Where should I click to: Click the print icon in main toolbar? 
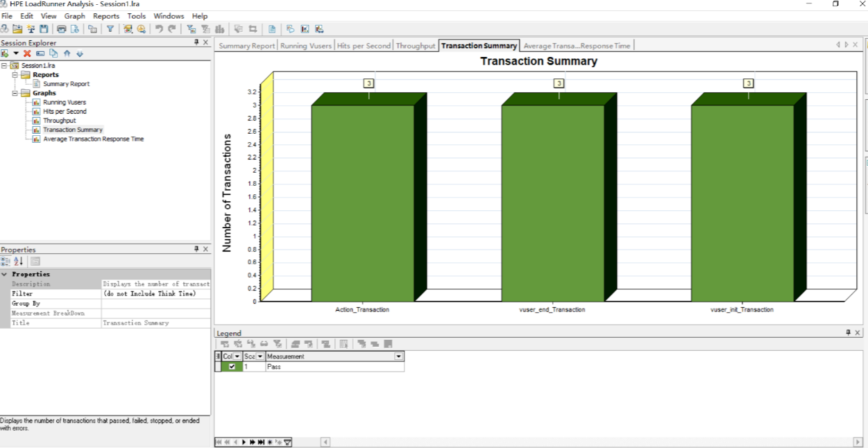(61, 29)
